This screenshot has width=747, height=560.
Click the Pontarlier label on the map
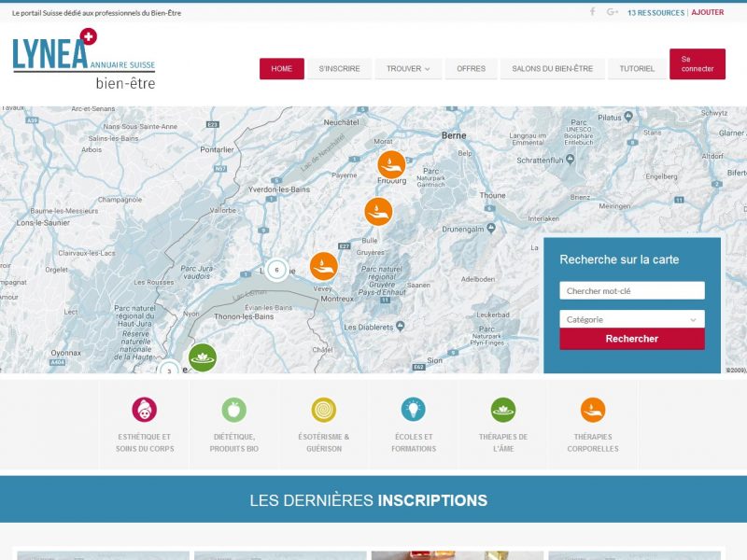[217, 149]
